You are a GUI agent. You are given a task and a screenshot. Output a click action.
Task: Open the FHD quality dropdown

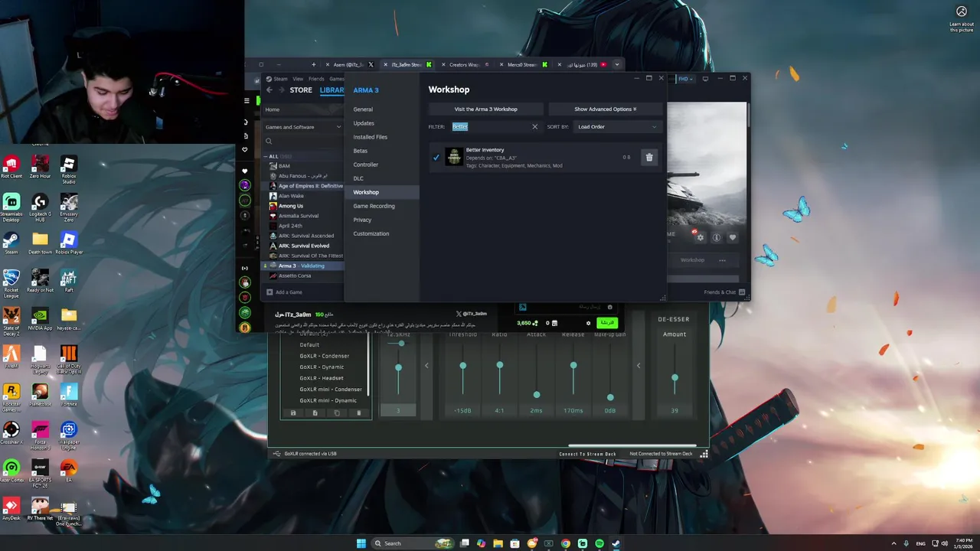pos(684,78)
